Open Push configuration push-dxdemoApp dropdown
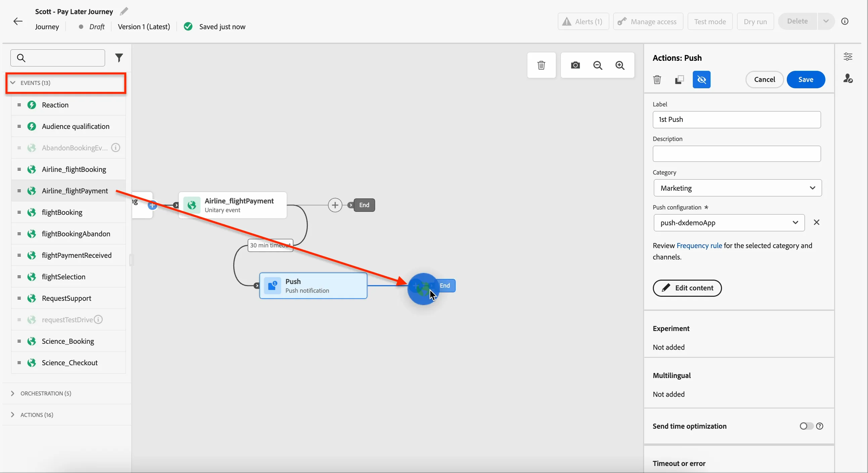Image resolution: width=868 pixels, height=473 pixels. 729,223
